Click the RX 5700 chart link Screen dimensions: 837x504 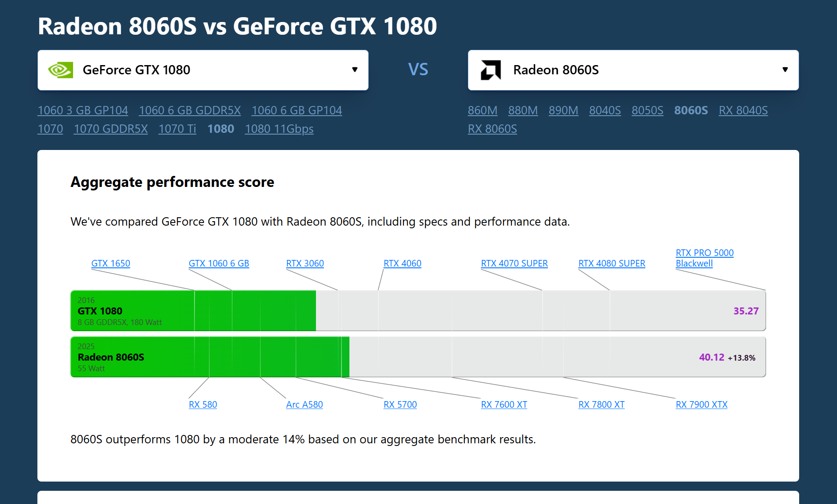[400, 405]
